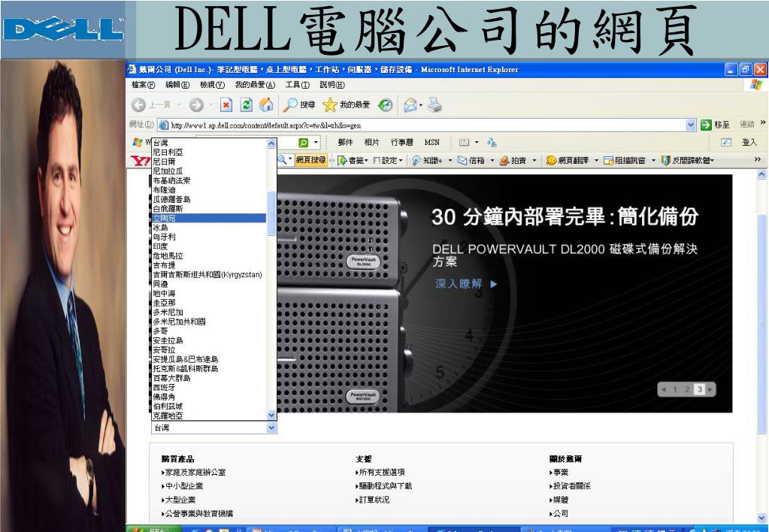The height and width of the screenshot is (532, 769).
Task: Click the 深入瞭解 learn more link
Action: 466,283
